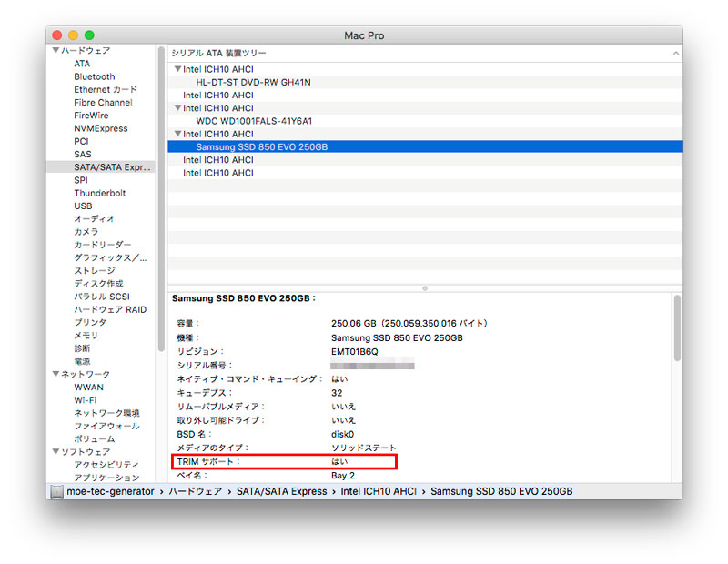Select the HL-DT-ST DVD-RW GH41N device

(x=252, y=81)
